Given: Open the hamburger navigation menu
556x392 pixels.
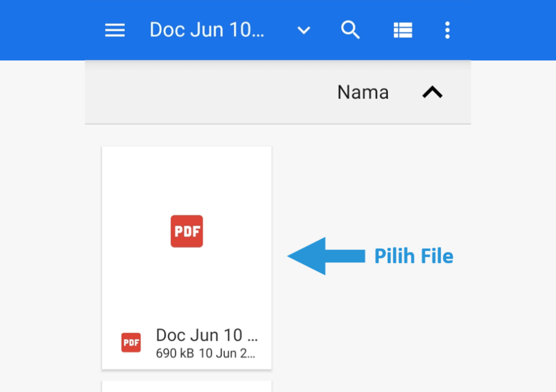Looking at the screenshot, I should click(115, 30).
